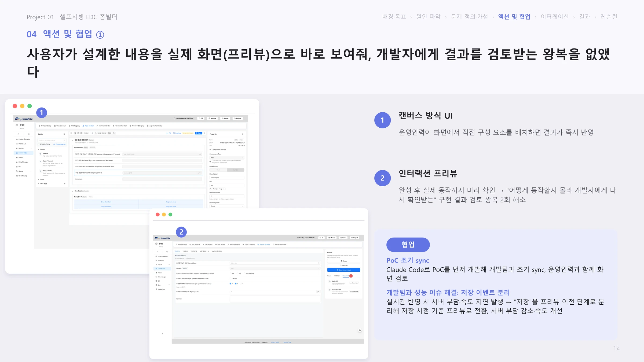This screenshot has width=644, height=362.
Task: Click Home button in canvas builder window
Action: 225,118
